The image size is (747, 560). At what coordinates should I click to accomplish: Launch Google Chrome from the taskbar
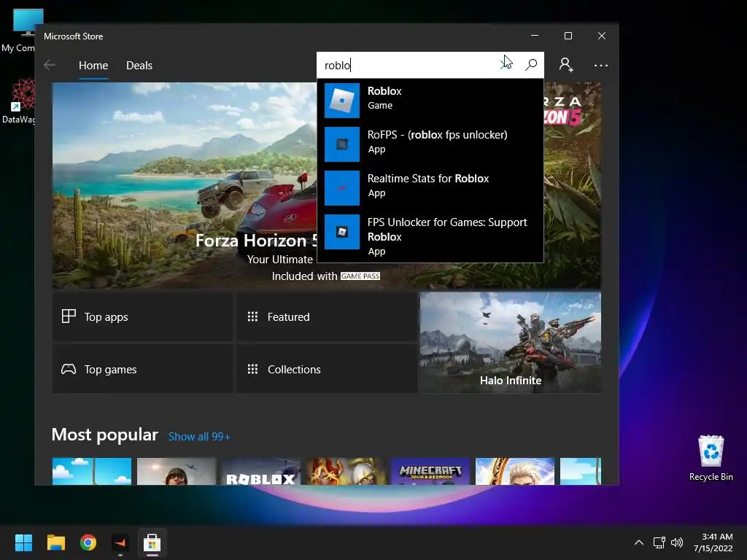tap(88, 542)
